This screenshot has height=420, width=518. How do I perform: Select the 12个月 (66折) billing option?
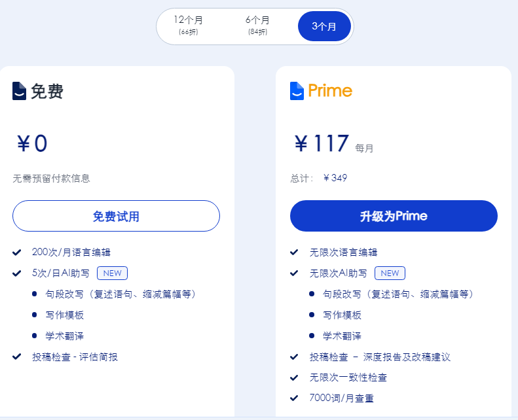coord(189,26)
